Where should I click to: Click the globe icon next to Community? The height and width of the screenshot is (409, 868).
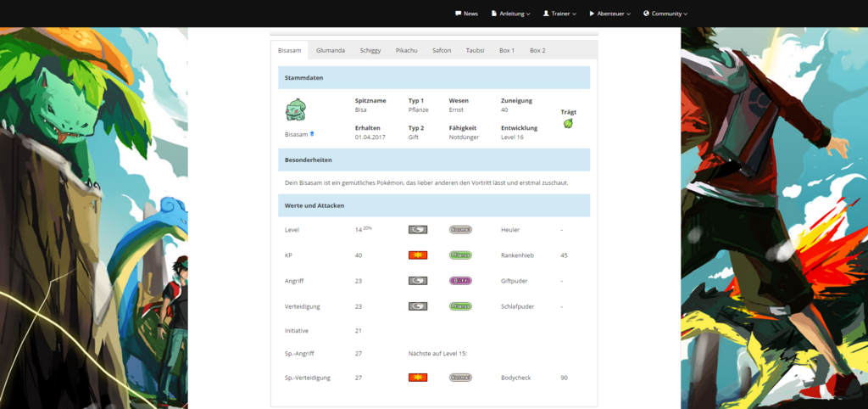point(646,14)
